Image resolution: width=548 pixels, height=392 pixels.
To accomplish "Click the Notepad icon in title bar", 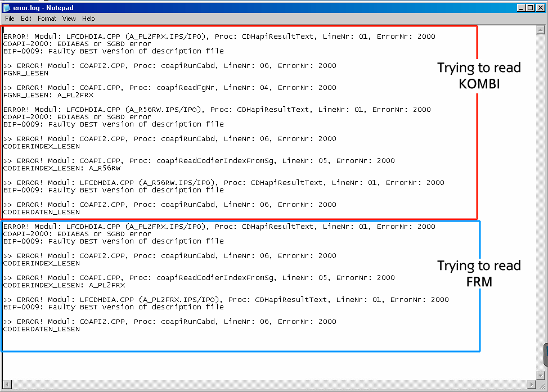I will coord(6,8).
